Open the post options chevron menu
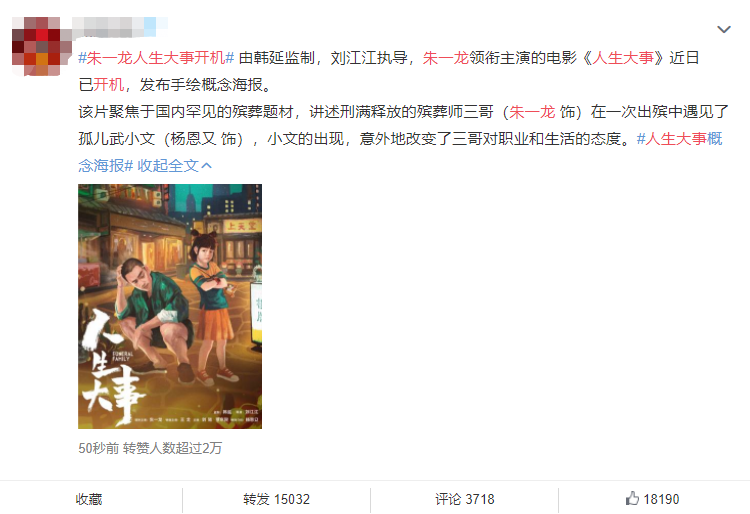The height and width of the screenshot is (514, 750). click(724, 30)
